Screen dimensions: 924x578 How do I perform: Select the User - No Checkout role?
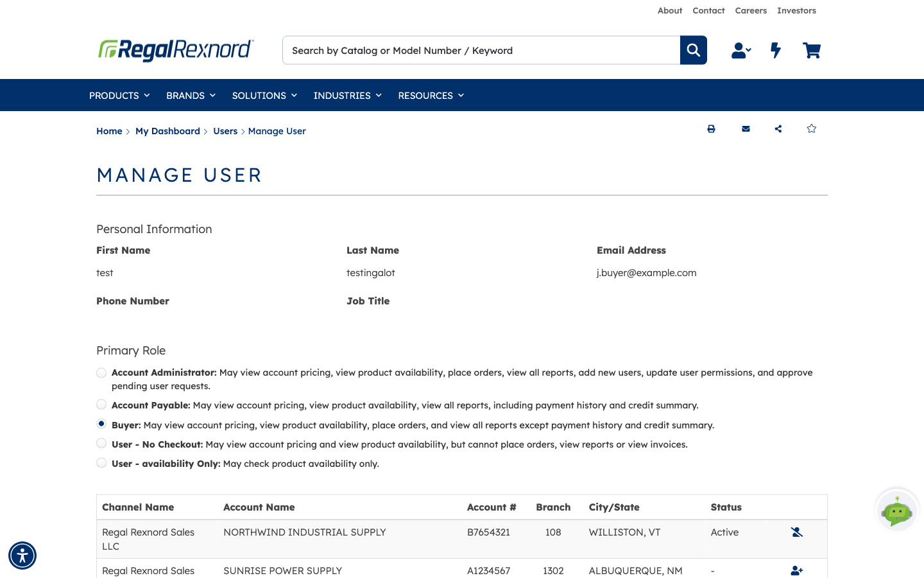(101, 443)
